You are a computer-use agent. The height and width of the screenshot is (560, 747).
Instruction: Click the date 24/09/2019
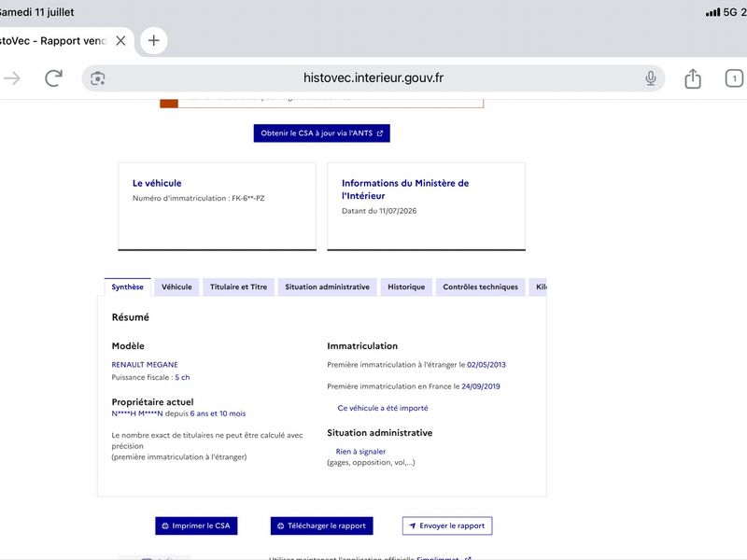tap(481, 386)
